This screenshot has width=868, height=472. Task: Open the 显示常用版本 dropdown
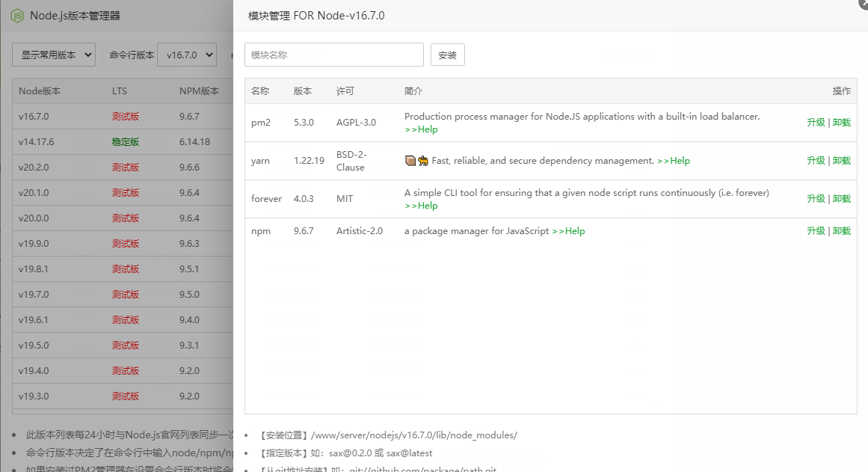pos(54,55)
